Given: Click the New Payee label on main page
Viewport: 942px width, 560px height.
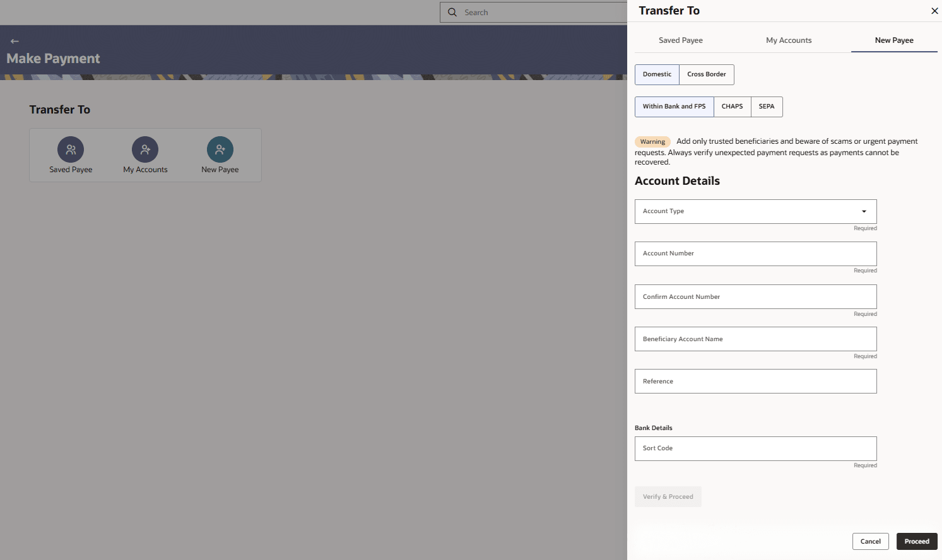Looking at the screenshot, I should point(220,170).
